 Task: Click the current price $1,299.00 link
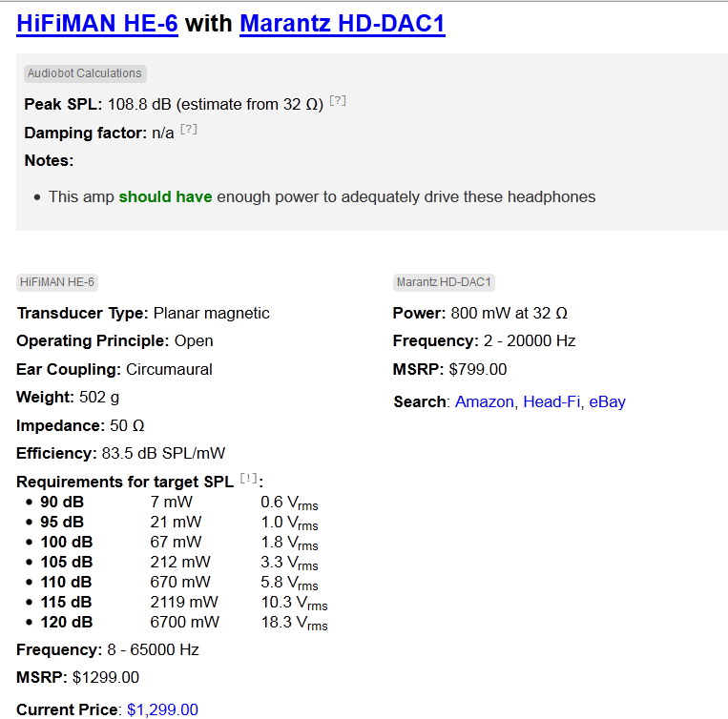162,709
